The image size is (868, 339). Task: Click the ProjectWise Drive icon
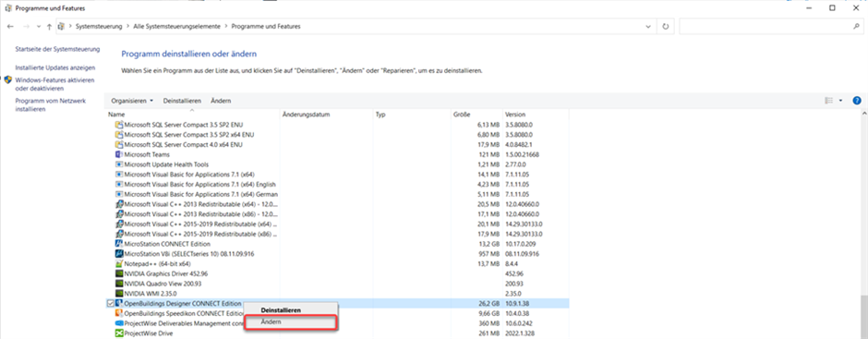pyautogui.click(x=118, y=333)
